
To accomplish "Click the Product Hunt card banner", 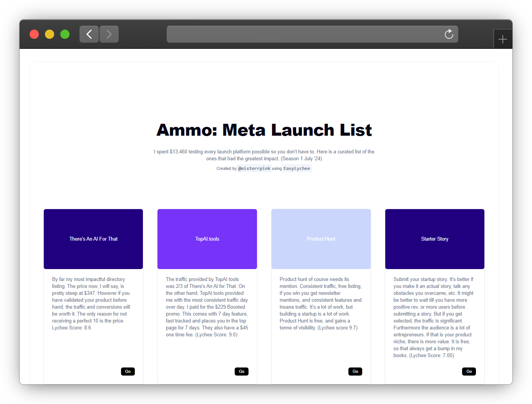I will coord(321,239).
